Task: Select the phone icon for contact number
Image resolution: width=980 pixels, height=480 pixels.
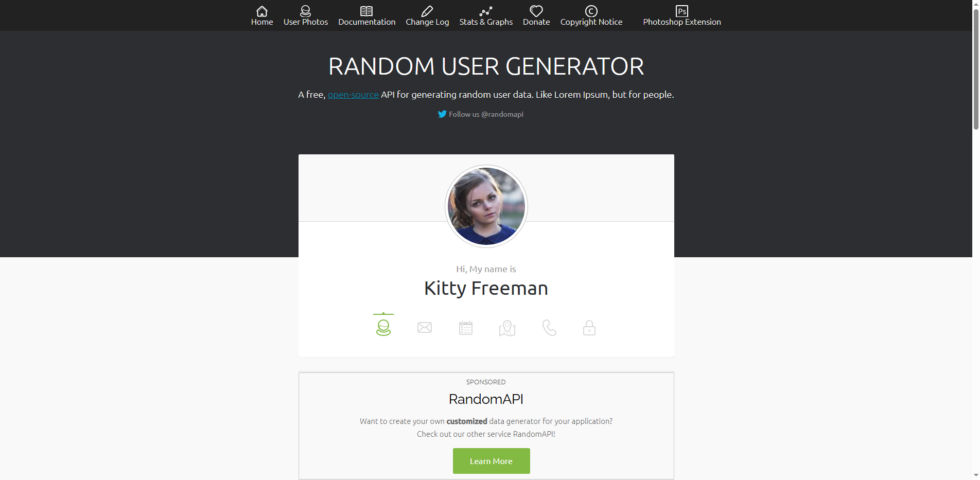Action: coord(548,327)
